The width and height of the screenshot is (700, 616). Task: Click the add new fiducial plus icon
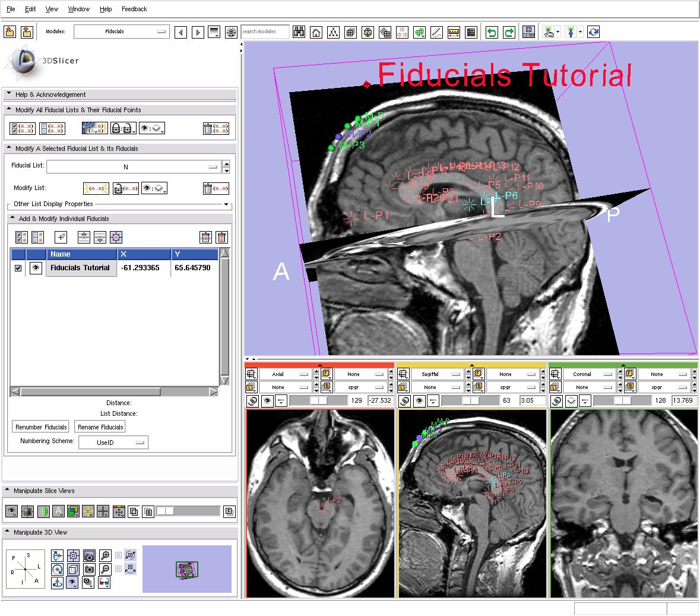pos(61,238)
